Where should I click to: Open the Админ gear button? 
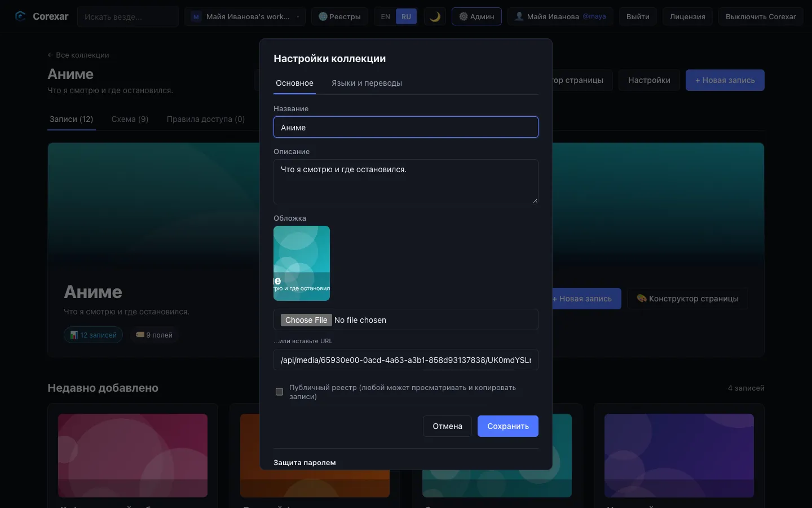click(476, 16)
